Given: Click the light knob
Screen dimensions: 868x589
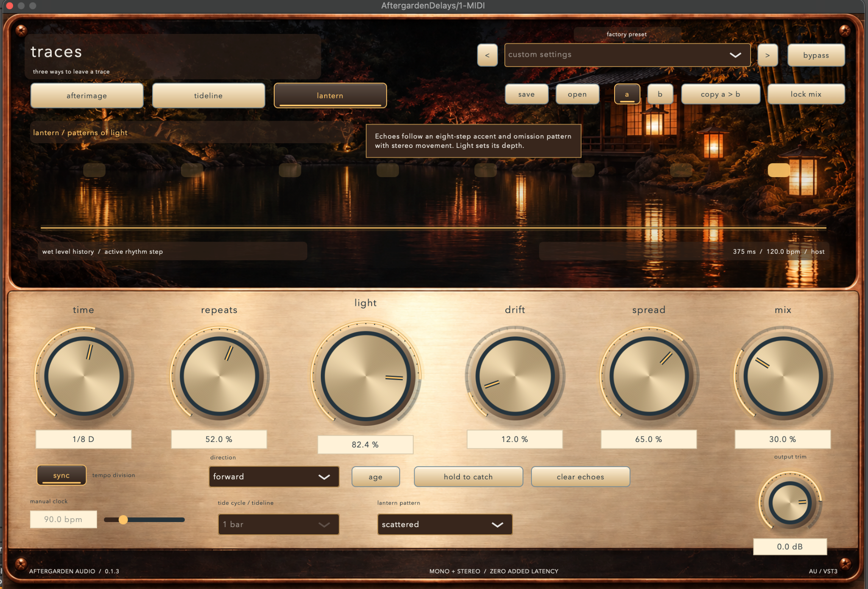Looking at the screenshot, I should (365, 376).
